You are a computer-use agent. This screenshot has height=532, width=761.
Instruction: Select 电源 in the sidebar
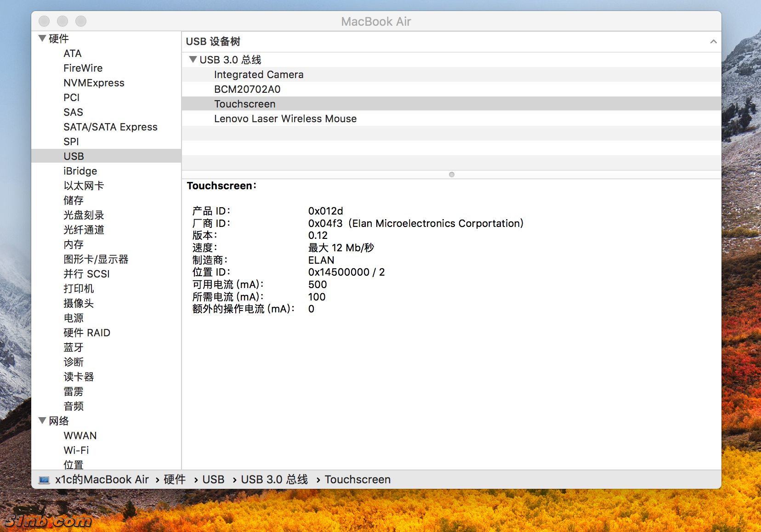point(74,318)
